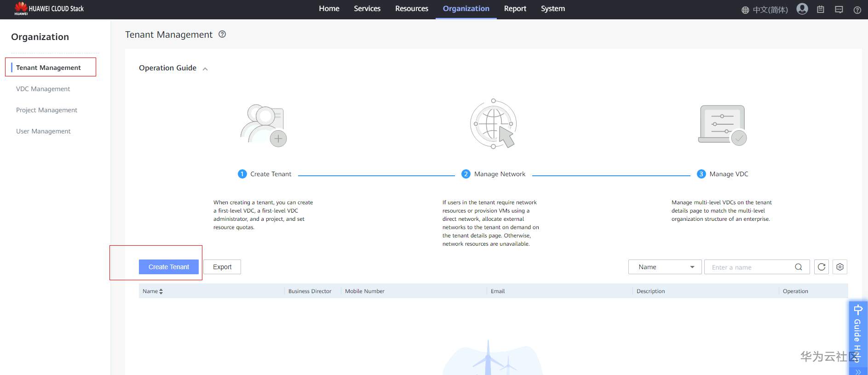The height and width of the screenshot is (375, 868).
Task: Click the Manage VDC step label
Action: [x=729, y=174]
